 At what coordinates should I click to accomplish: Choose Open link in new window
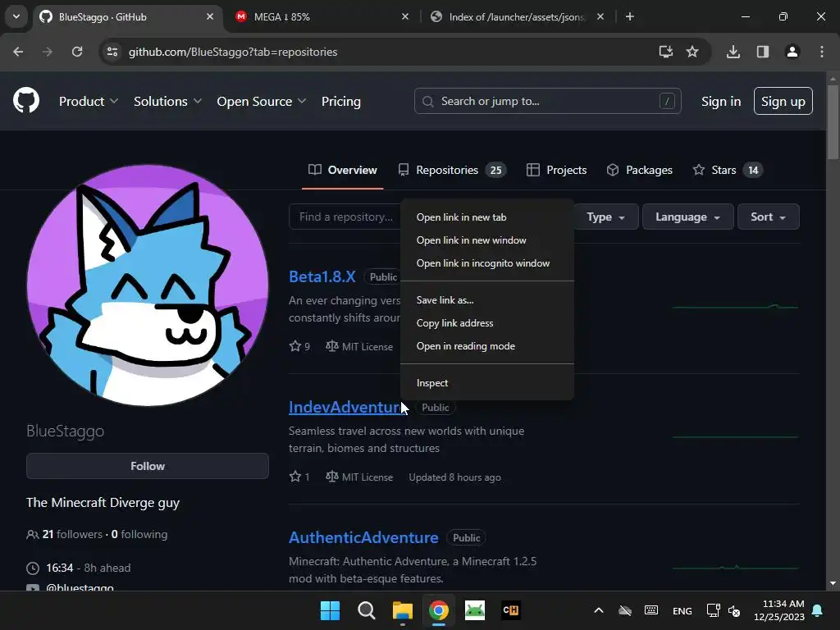coord(487,240)
